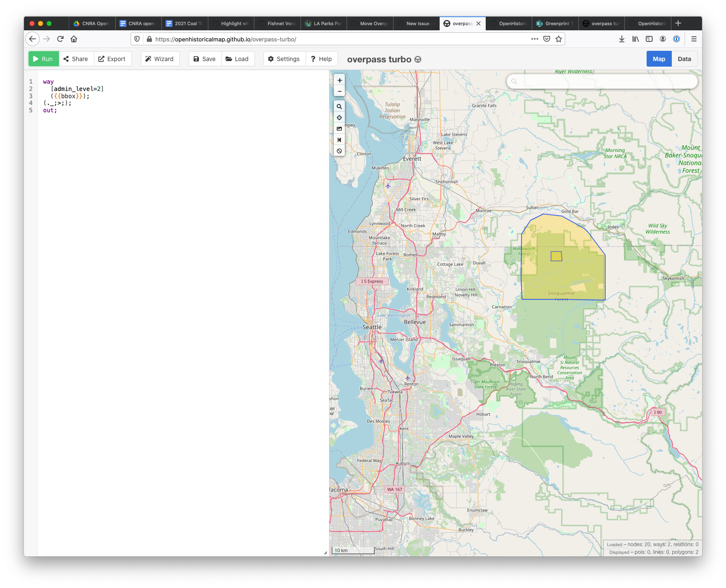This screenshot has width=726, height=588.
Task: Open map search with the magnifier icon
Action: pyautogui.click(x=339, y=106)
